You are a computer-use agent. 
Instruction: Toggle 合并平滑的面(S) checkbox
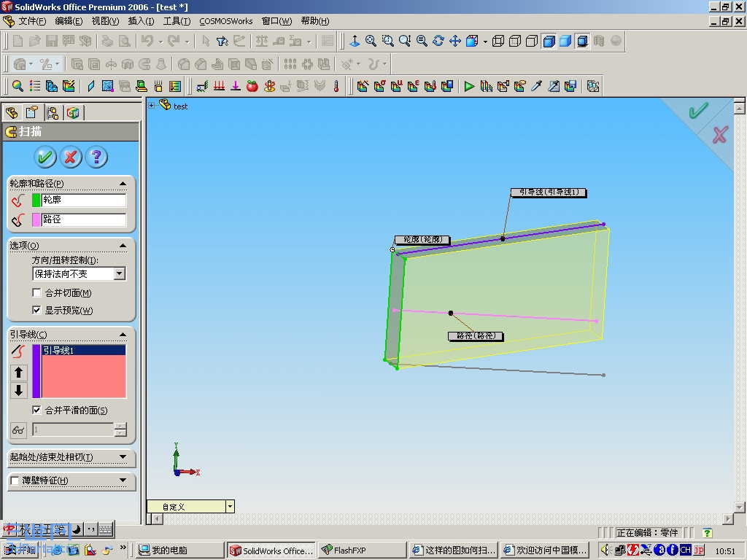point(36,410)
